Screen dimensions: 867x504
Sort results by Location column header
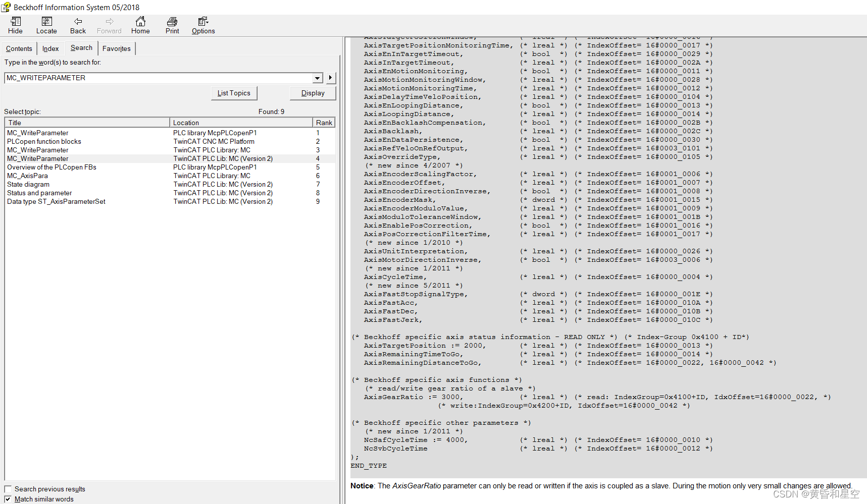pos(241,123)
